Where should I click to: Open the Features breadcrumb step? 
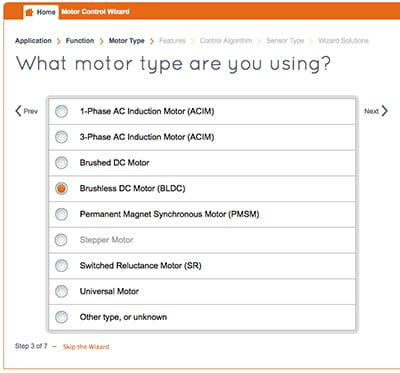[x=172, y=41]
